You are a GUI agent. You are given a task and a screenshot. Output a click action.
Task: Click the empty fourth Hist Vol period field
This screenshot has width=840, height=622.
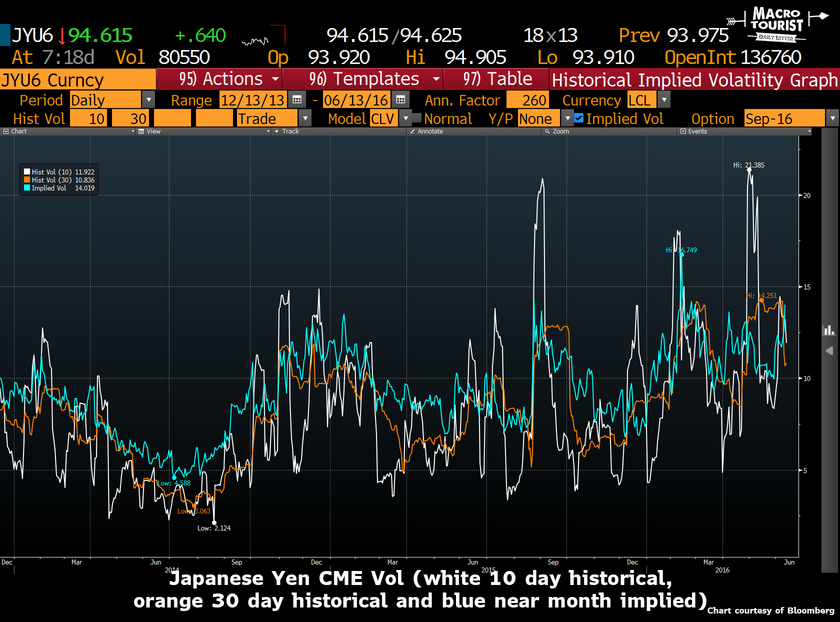(x=214, y=118)
